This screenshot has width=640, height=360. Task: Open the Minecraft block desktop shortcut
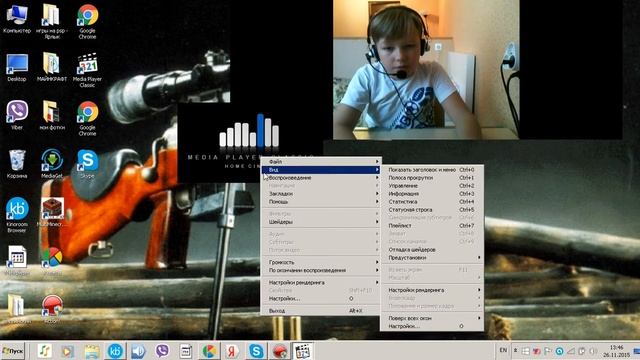[x=51, y=212]
